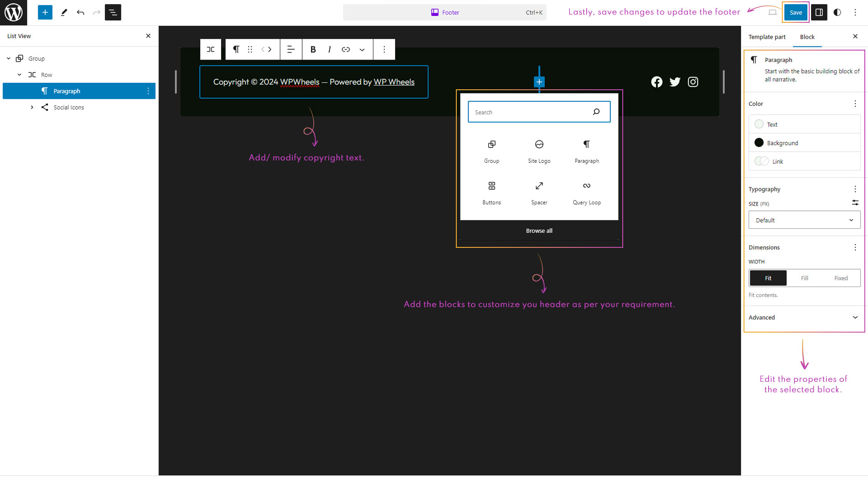
Task: Click the blue block inserter plus button
Action: click(45, 12)
